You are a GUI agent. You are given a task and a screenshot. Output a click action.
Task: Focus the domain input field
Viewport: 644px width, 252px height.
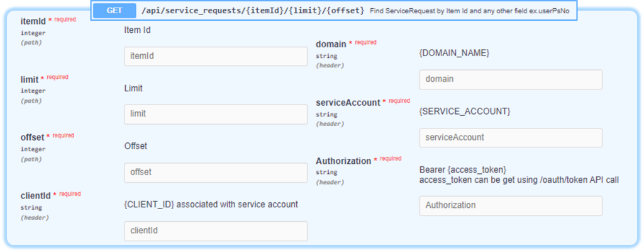511,79
